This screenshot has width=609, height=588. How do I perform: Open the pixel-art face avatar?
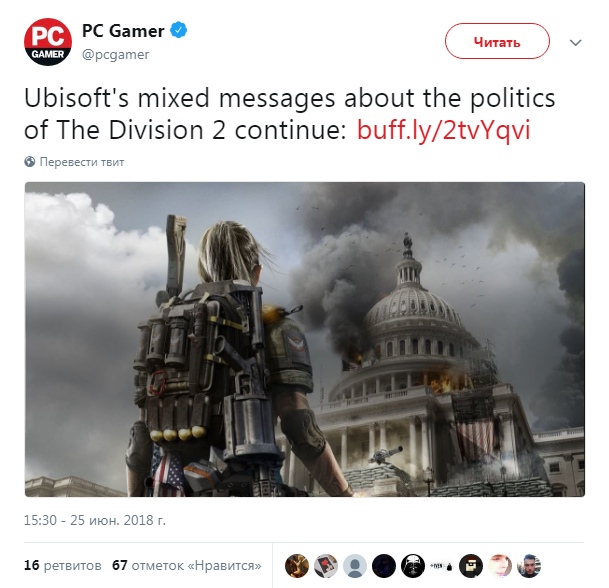471,566
